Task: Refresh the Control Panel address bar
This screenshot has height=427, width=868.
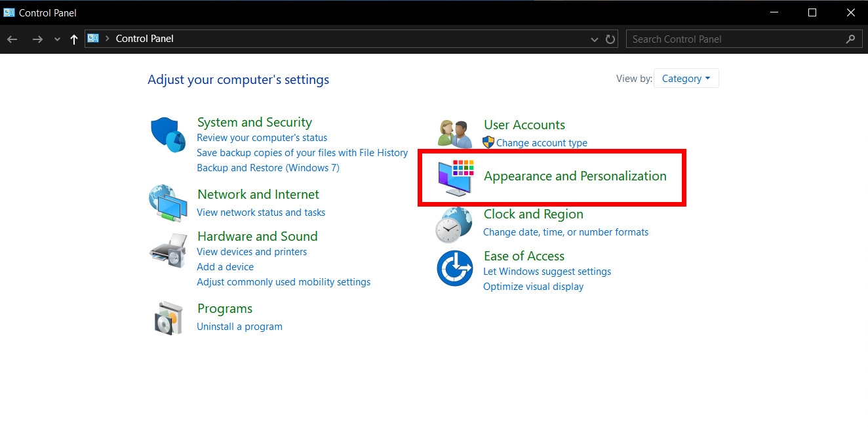Action: tap(610, 39)
